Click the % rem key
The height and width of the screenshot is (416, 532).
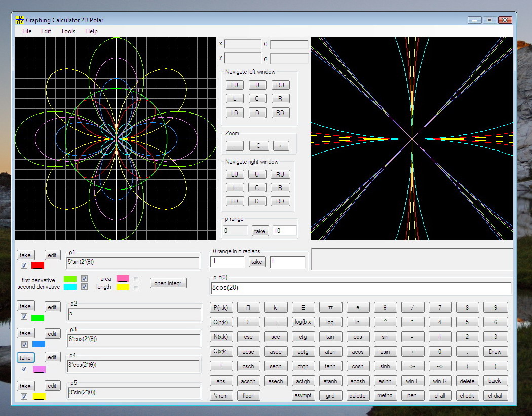(x=221, y=396)
